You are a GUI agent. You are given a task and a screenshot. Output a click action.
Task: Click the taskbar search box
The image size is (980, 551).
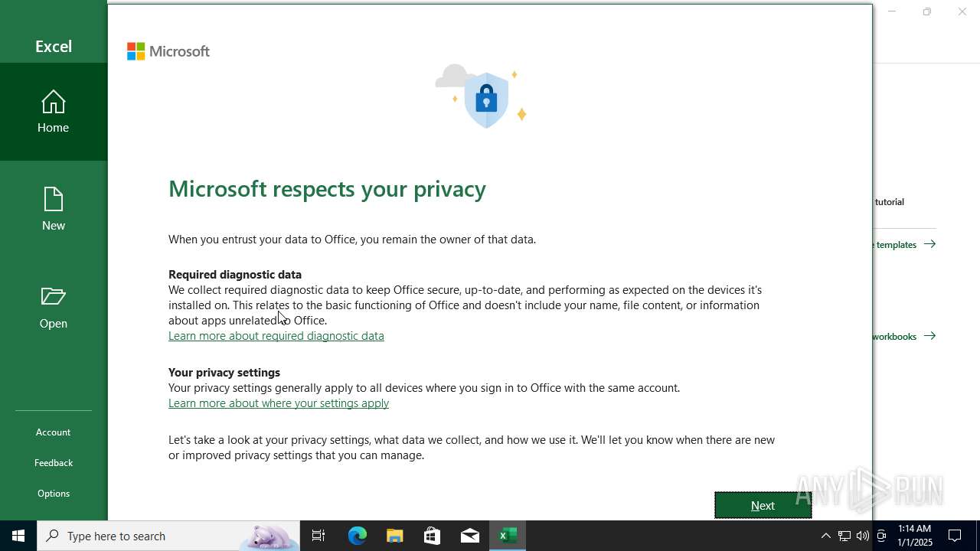(168, 536)
